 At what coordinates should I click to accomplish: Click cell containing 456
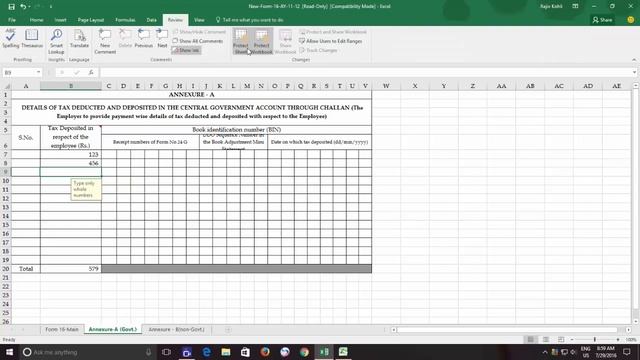71,163
